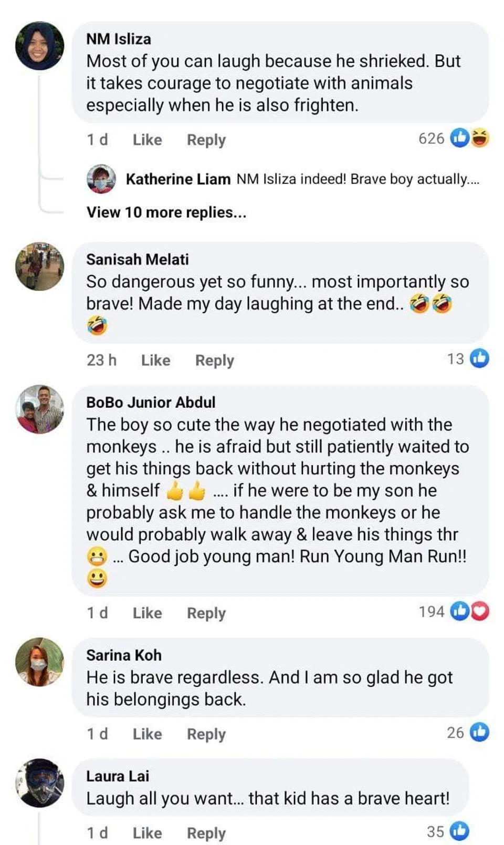
Task: Reply to Sarina Koh's comment
Action: point(206,734)
